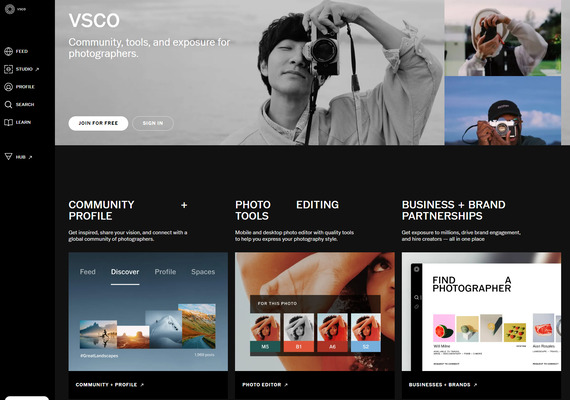Open the Learn book icon
Screen dimensions: 570x400
[x=8, y=122]
